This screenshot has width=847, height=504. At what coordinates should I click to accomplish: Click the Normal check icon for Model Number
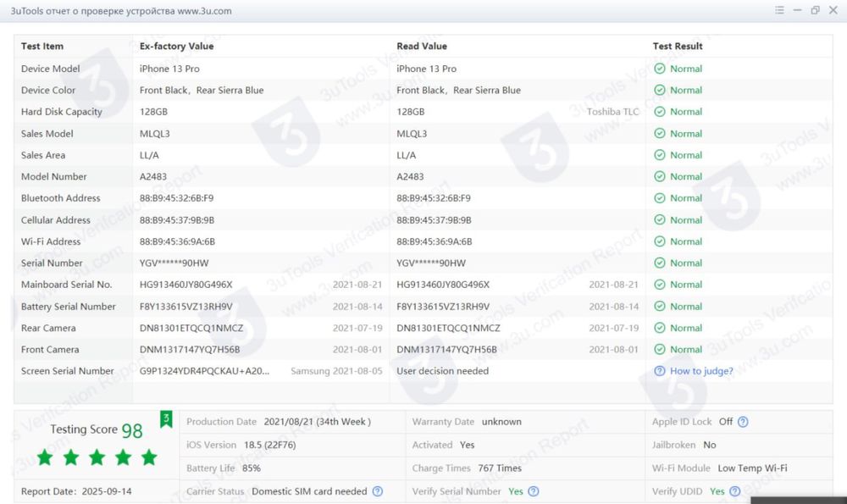coord(660,177)
